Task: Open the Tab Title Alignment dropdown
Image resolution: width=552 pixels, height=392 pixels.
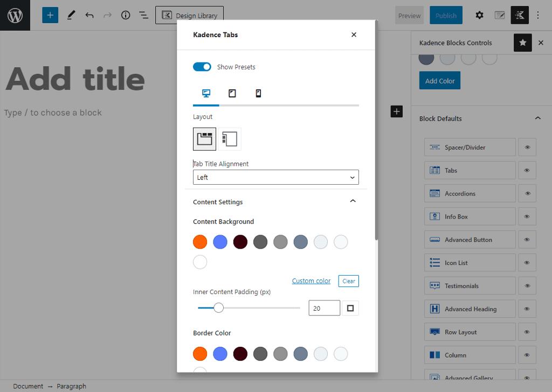Action: tap(275, 177)
